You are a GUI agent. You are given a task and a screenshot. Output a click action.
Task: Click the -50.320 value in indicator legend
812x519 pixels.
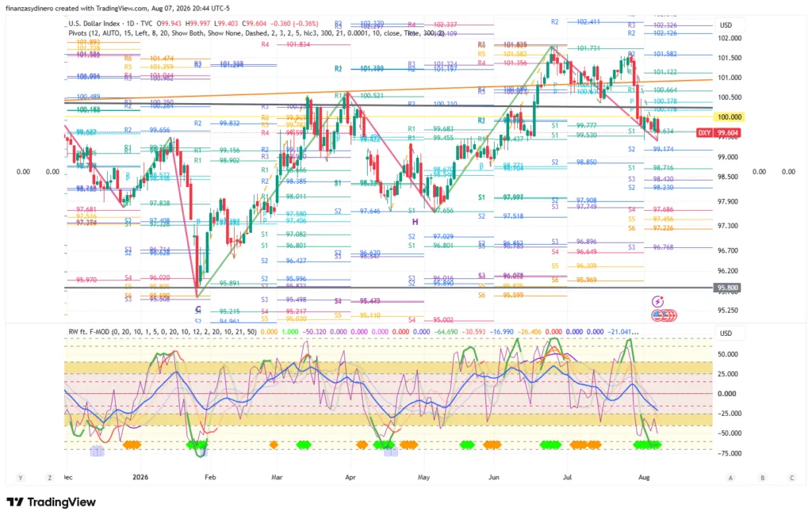313,332
